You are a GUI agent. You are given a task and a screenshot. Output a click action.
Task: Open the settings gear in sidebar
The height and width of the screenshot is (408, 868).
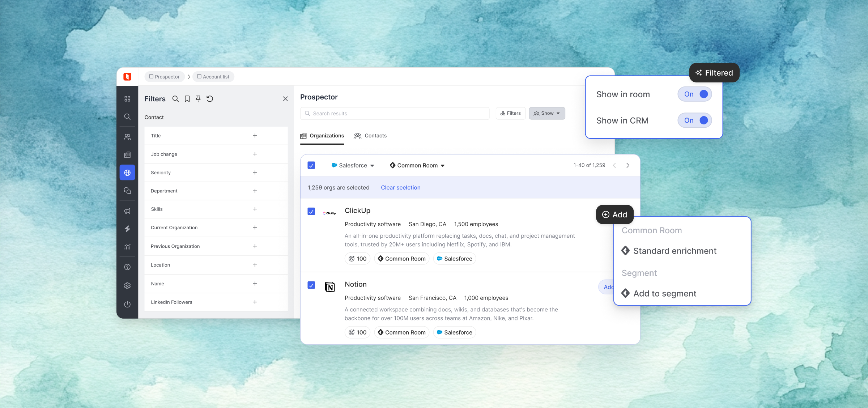pyautogui.click(x=127, y=286)
